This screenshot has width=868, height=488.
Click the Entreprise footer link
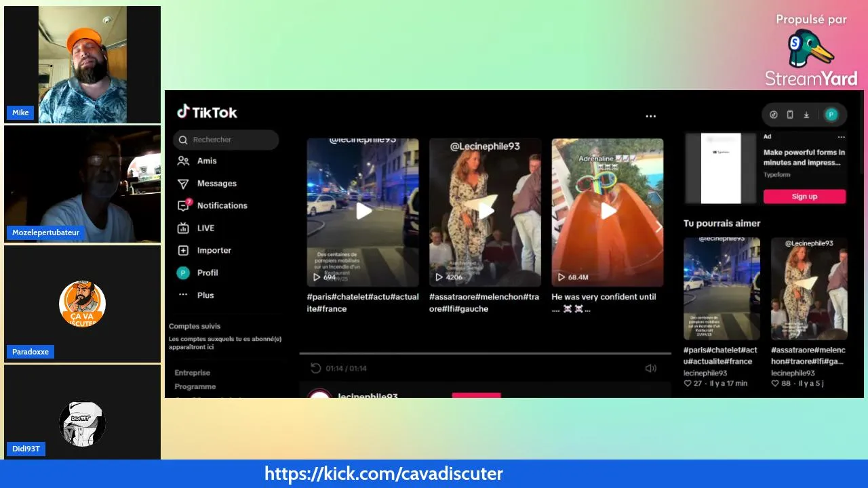coord(193,373)
